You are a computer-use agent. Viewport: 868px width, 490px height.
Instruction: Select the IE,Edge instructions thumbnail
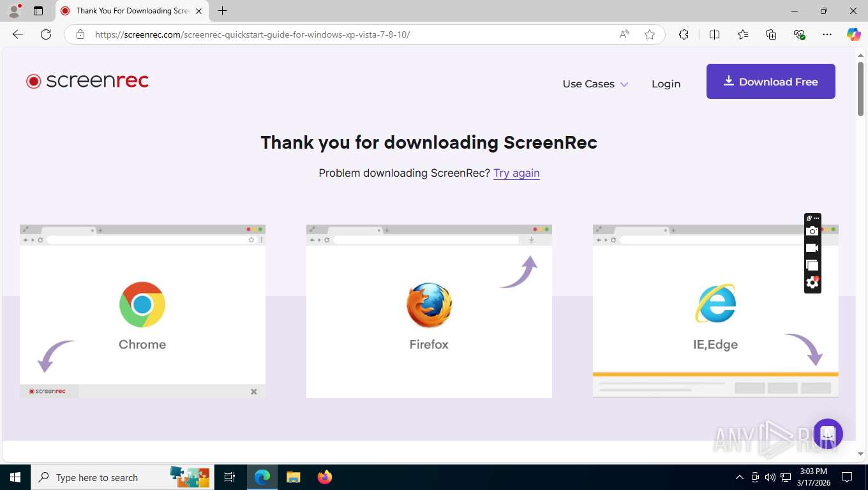(715, 311)
